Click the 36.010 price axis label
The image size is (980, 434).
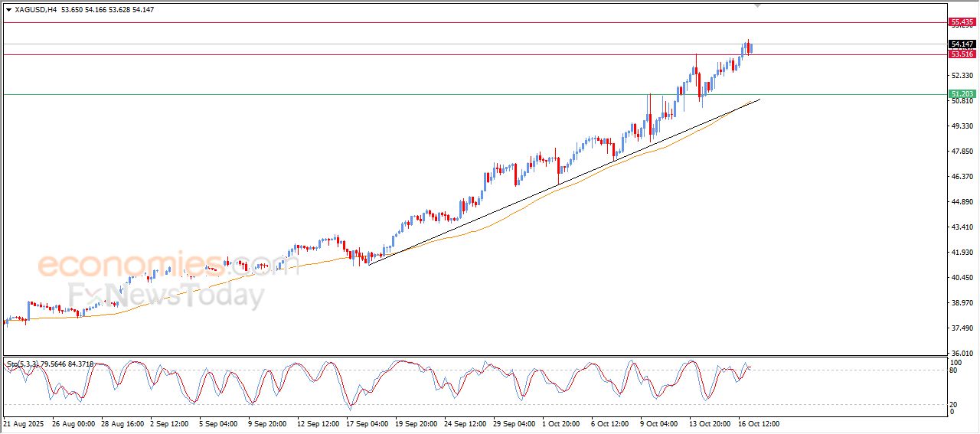[x=960, y=354]
